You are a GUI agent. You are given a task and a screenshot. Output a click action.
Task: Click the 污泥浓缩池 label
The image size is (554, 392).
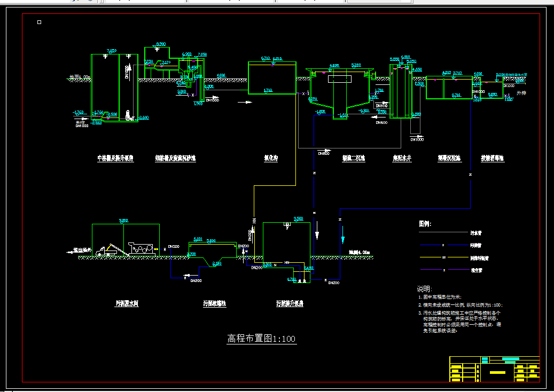214,303
